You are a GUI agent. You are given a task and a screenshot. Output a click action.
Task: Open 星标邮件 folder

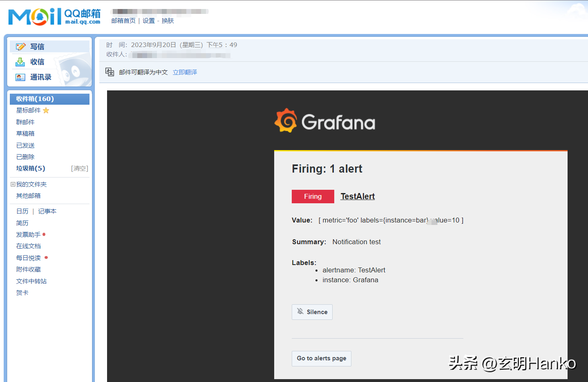pyautogui.click(x=28, y=110)
